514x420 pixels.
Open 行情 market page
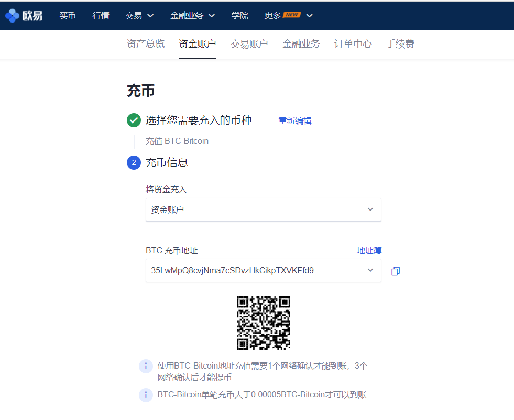101,15
